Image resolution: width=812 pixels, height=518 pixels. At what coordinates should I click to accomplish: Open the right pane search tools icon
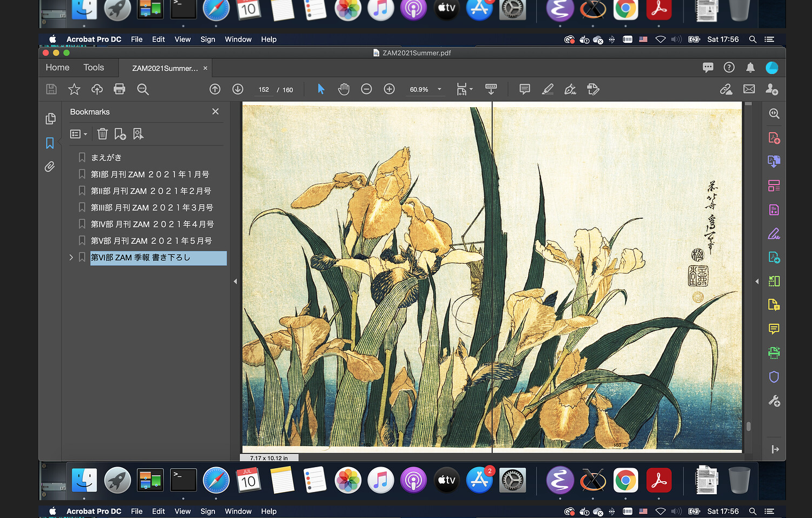[774, 114]
